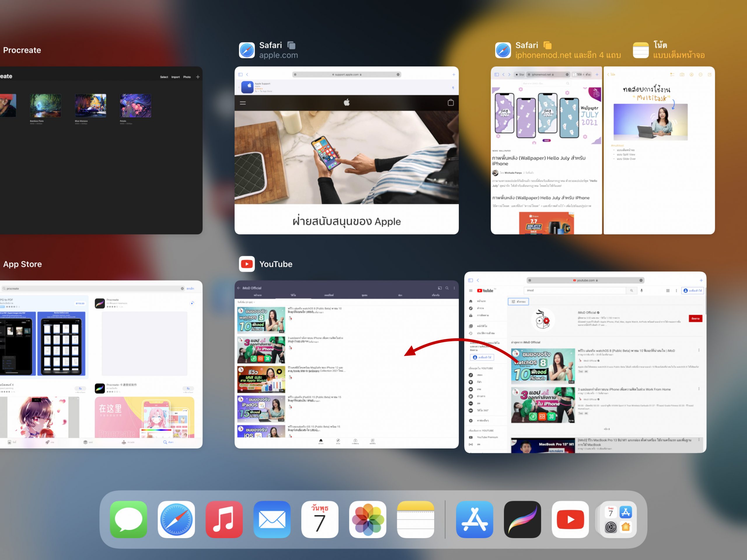Viewport: 747px width, 560px height.
Task: Launch Procreate from dock recents
Action: 522,519
